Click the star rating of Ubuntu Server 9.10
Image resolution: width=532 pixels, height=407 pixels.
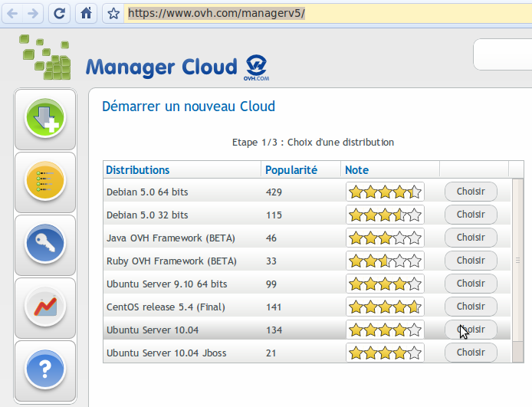[385, 284]
